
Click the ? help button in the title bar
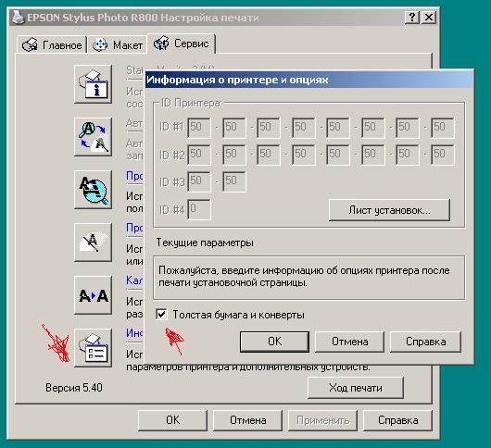[412, 17]
